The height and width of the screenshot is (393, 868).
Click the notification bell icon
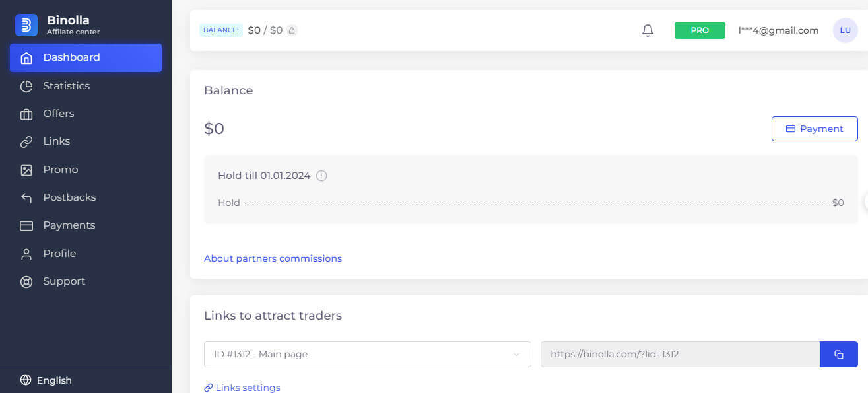648,30
